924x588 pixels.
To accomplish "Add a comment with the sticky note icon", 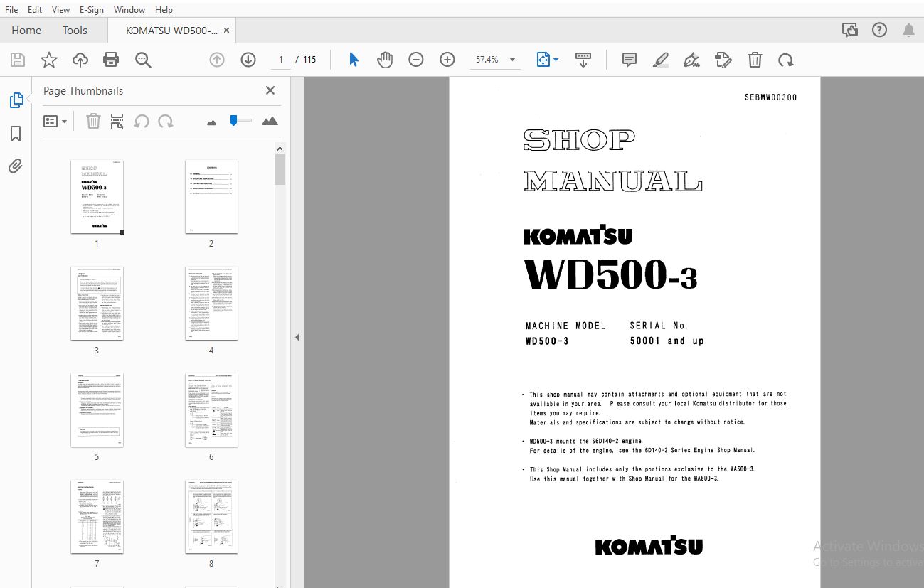I will point(629,60).
